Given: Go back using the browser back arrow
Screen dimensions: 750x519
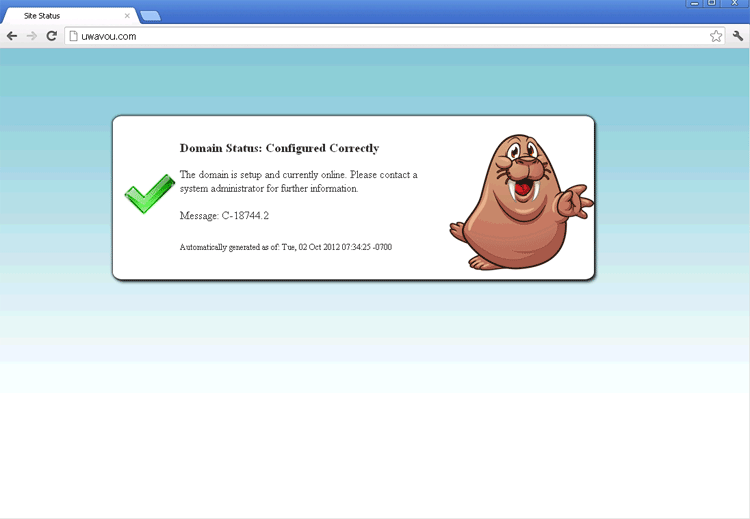Looking at the screenshot, I should (12, 36).
